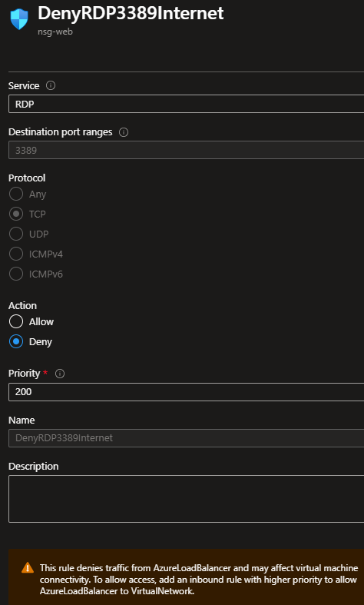Select the Deny action radio button
Image resolution: width=364 pixels, height=605 pixels.
pos(16,341)
